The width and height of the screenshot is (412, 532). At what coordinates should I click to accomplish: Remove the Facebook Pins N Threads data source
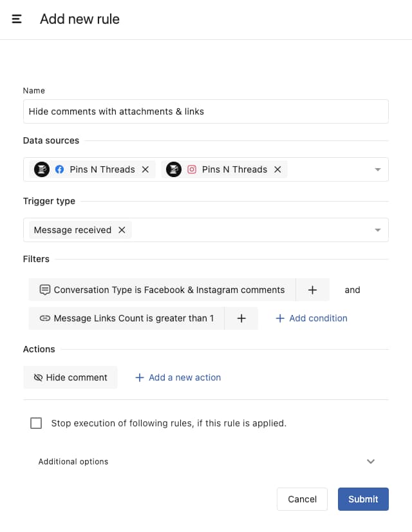tap(145, 169)
